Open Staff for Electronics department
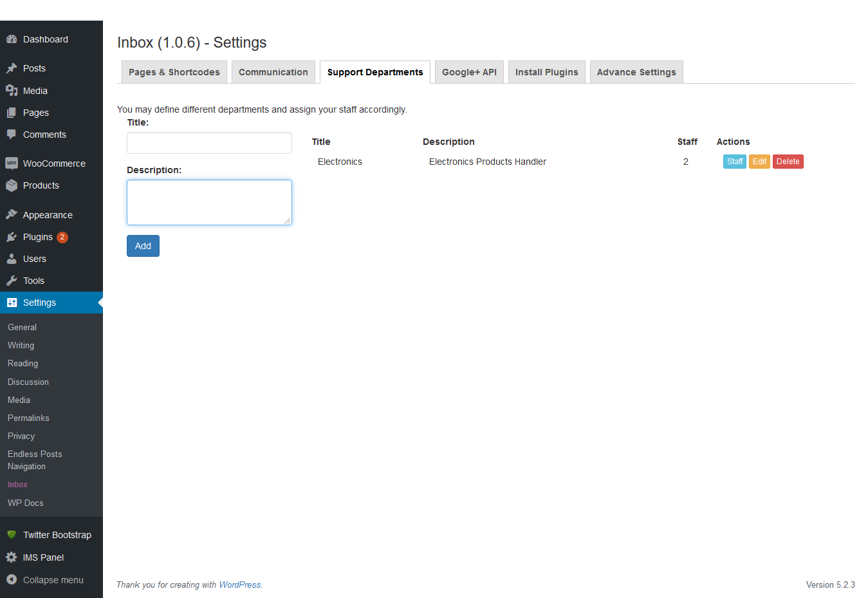 point(735,162)
